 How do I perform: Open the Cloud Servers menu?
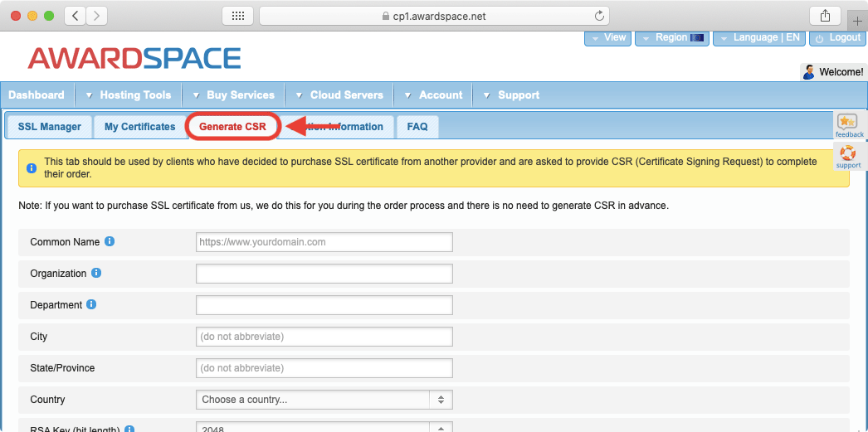(x=339, y=95)
